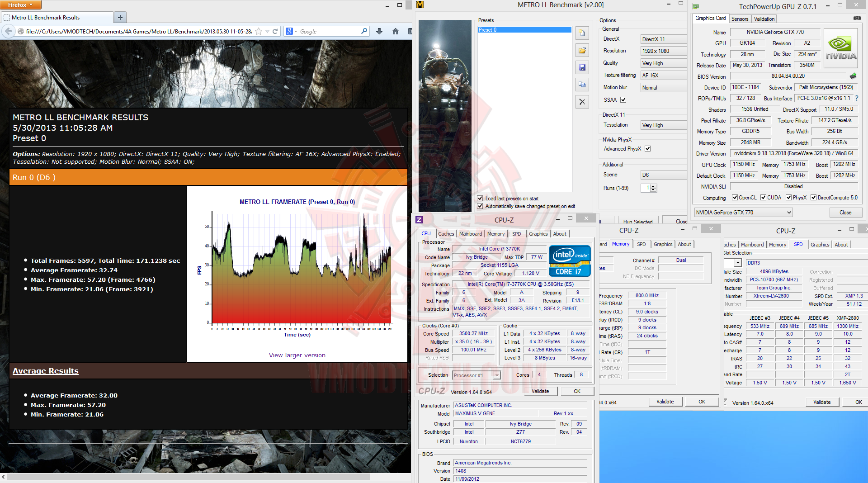Open the Tesselation dropdown
Screen dimensions: 868x483
point(664,125)
